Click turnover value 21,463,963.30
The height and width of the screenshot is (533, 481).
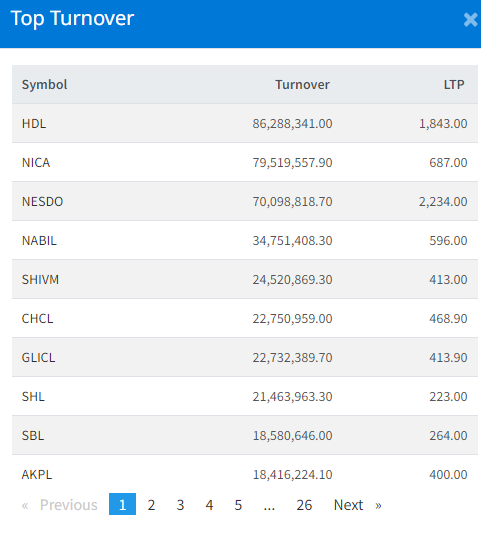pyautogui.click(x=292, y=396)
